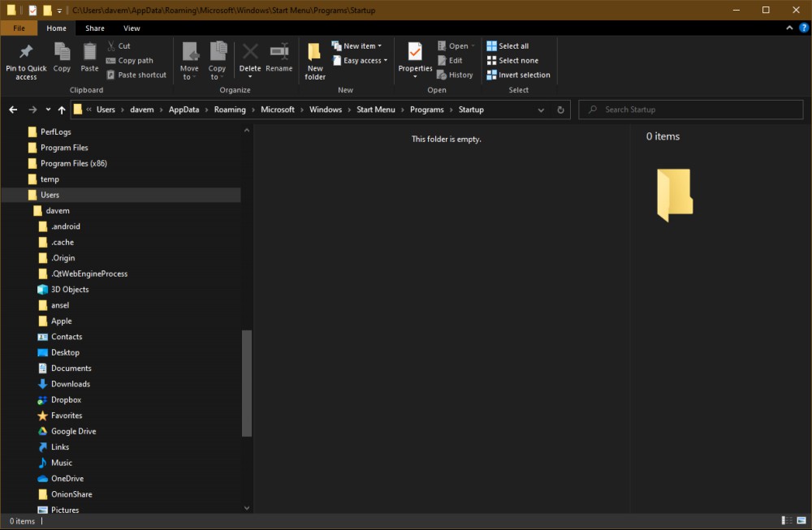
Task: Click History in the ribbon
Action: pos(455,75)
